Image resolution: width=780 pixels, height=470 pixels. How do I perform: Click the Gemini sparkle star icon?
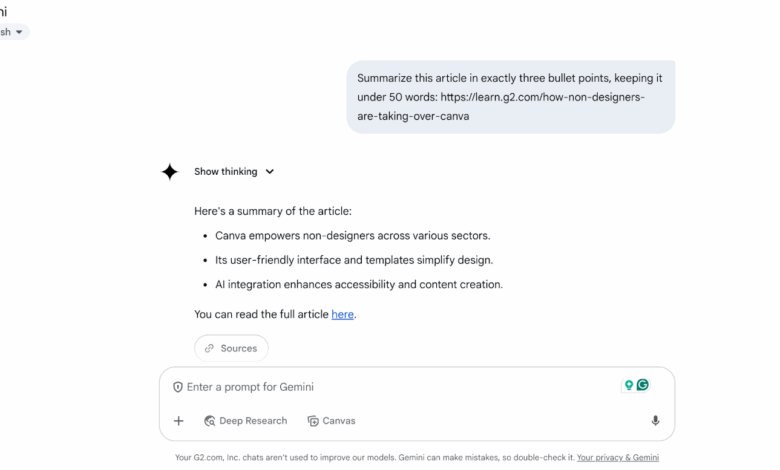point(170,172)
